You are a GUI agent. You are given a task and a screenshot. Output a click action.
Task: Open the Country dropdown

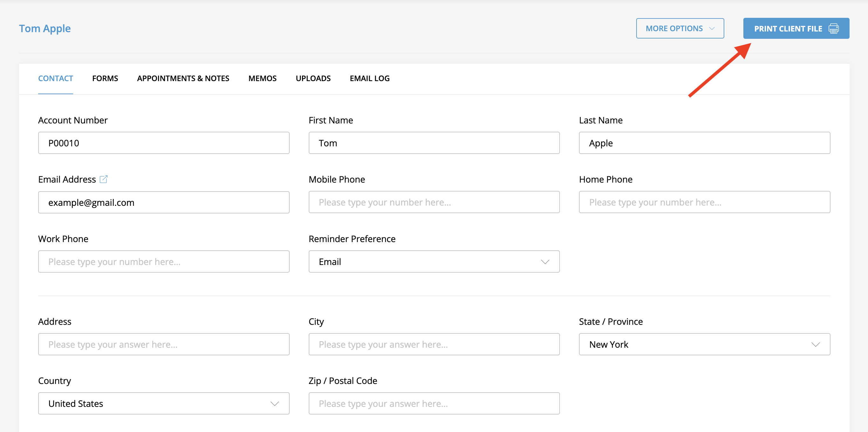pyautogui.click(x=163, y=403)
